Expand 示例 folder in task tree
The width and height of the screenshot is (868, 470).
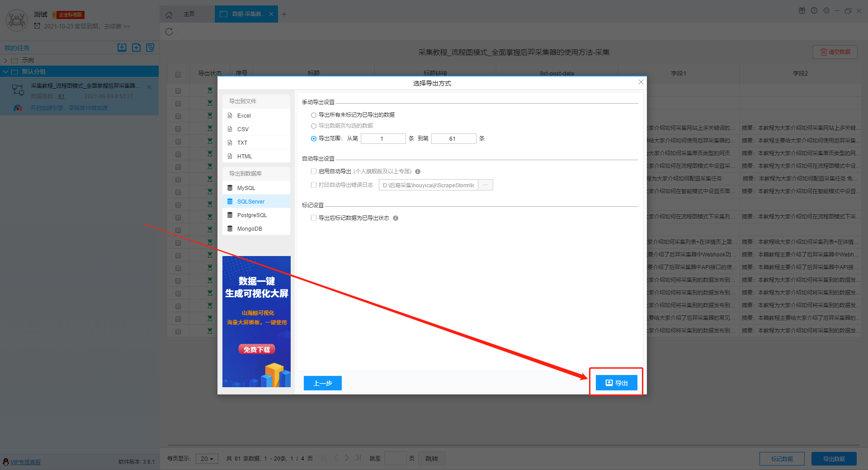(x=5, y=60)
